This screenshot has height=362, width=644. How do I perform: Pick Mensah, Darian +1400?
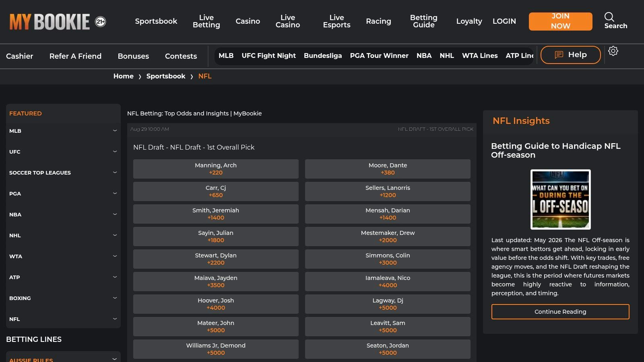tap(388, 214)
